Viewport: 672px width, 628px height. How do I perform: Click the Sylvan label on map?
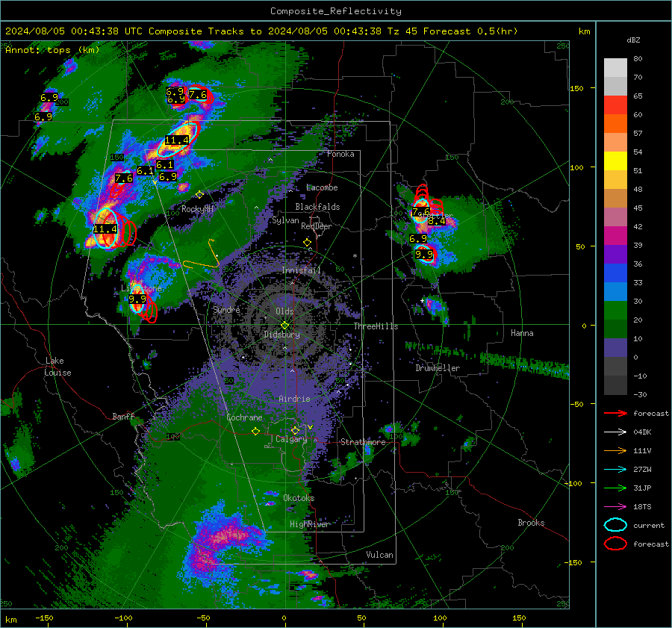pyautogui.click(x=285, y=221)
